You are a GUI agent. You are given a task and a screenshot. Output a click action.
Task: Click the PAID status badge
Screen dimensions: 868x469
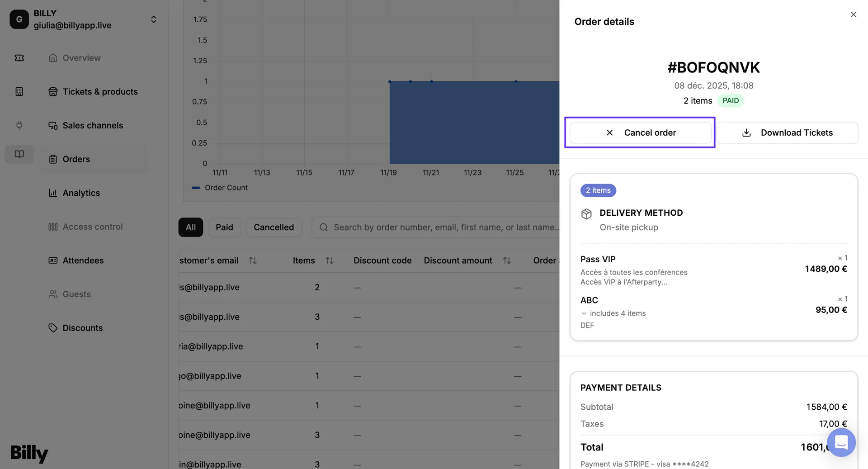[x=731, y=101]
